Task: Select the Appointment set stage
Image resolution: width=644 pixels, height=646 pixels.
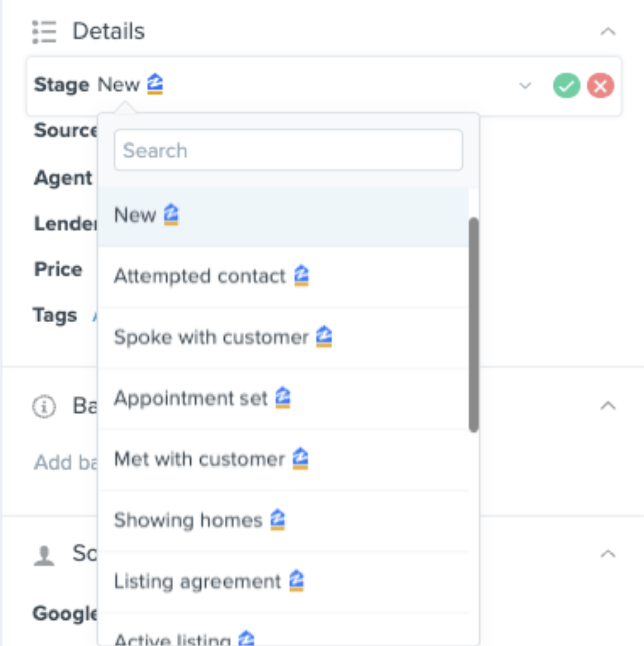Action: tap(191, 399)
